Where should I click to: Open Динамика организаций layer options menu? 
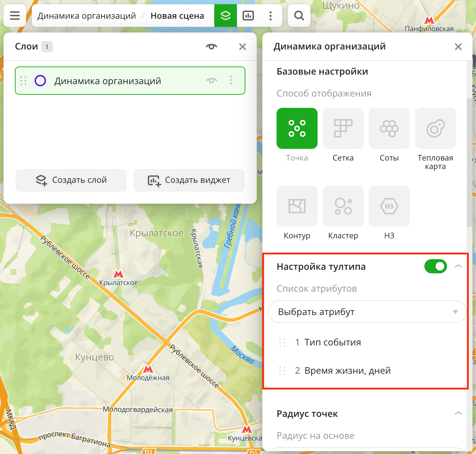[x=231, y=80]
